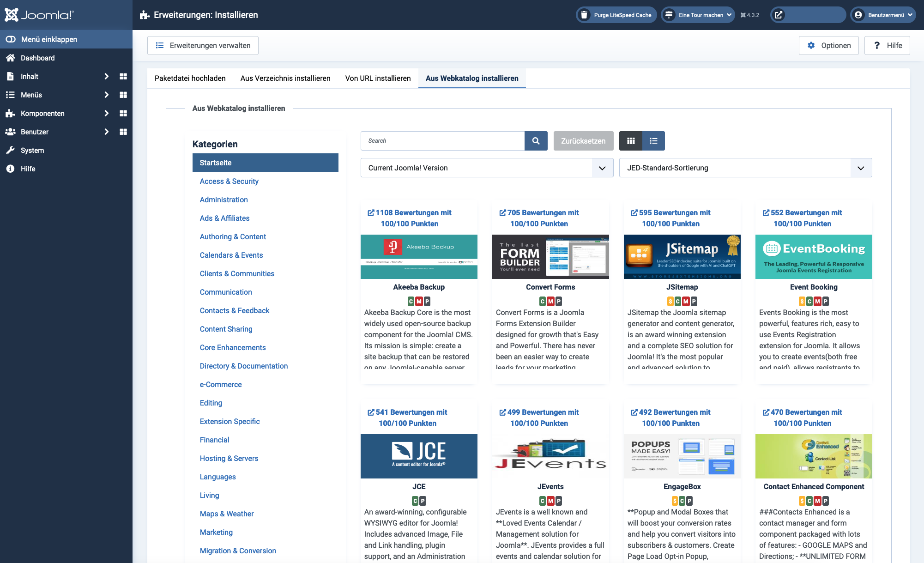Open site preview external link icon
Viewport: 924px width, 563px height.
[778, 15]
